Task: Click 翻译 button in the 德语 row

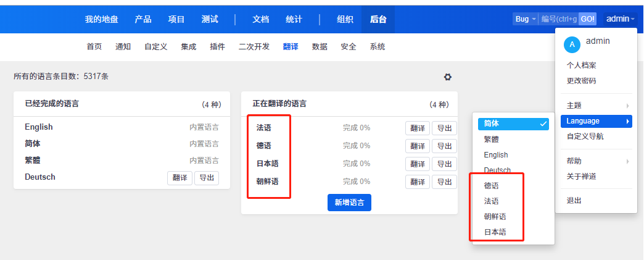Action: point(418,146)
